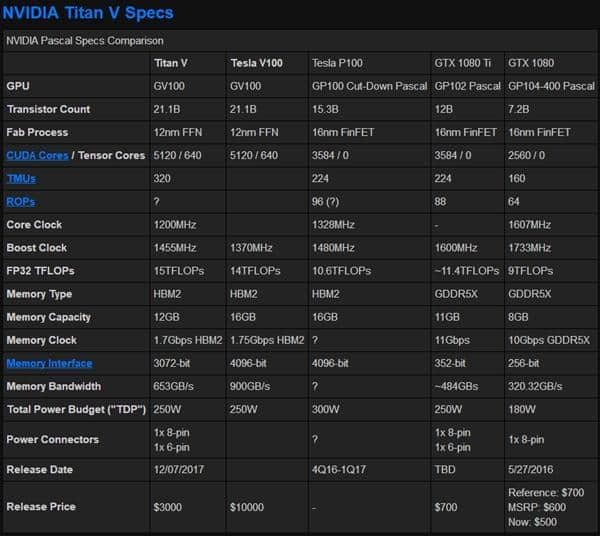This screenshot has width=600, height=536.
Task: Select the Tesla P100 column header
Action: tap(337, 63)
